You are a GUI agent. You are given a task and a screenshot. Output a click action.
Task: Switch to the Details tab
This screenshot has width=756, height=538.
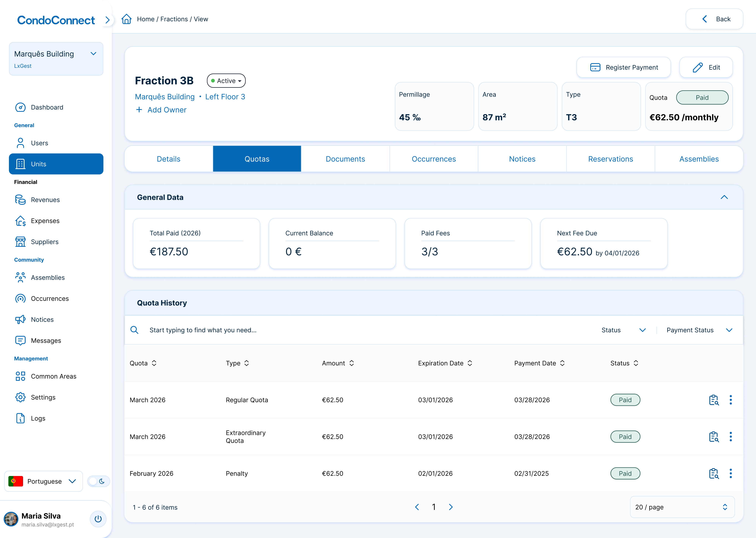pyautogui.click(x=169, y=159)
